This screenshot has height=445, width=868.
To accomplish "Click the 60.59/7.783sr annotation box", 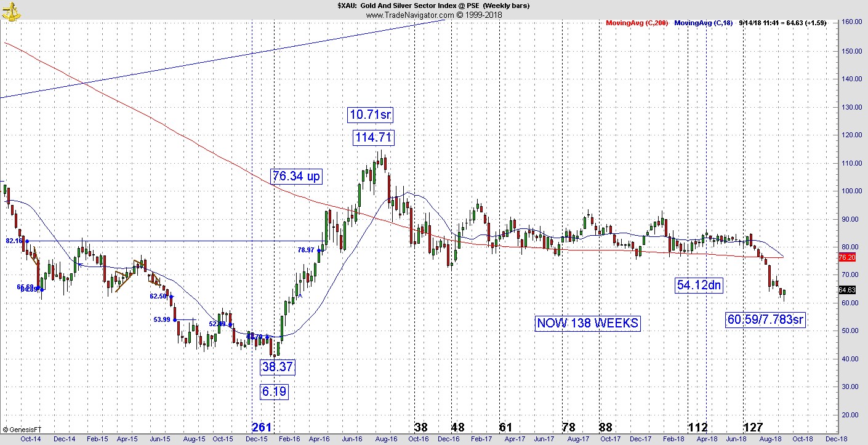I will (765, 319).
